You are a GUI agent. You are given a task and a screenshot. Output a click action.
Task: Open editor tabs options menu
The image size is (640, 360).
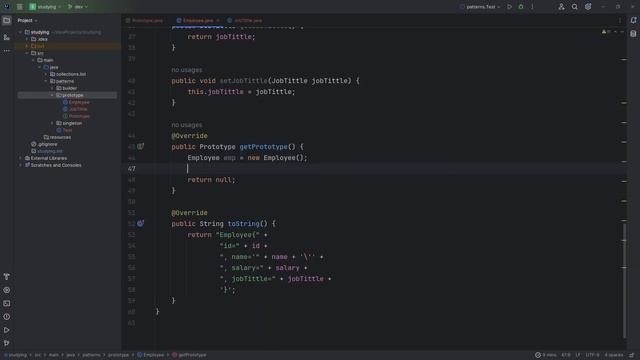point(620,20)
